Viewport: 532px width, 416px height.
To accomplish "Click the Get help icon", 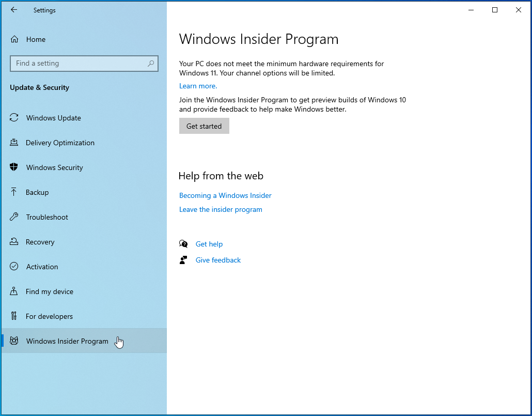I will [183, 243].
